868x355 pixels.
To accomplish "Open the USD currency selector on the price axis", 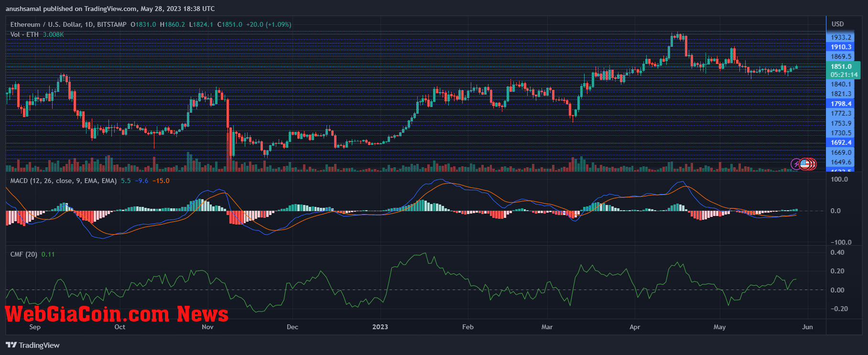I will pyautogui.click(x=837, y=24).
